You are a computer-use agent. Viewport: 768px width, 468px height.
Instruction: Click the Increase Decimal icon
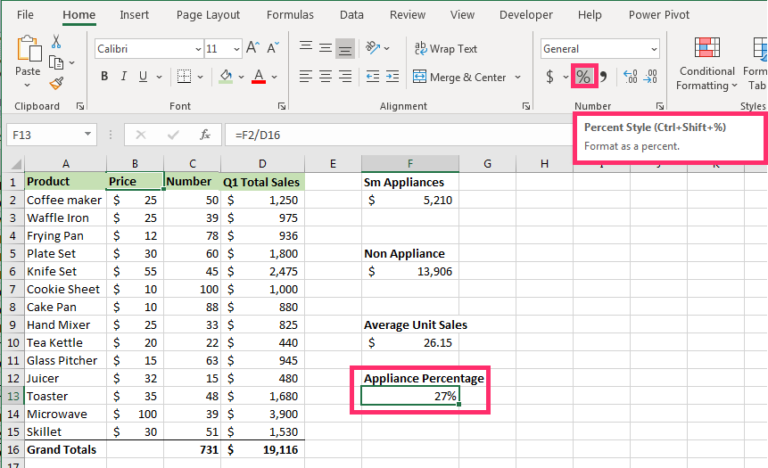click(x=630, y=77)
